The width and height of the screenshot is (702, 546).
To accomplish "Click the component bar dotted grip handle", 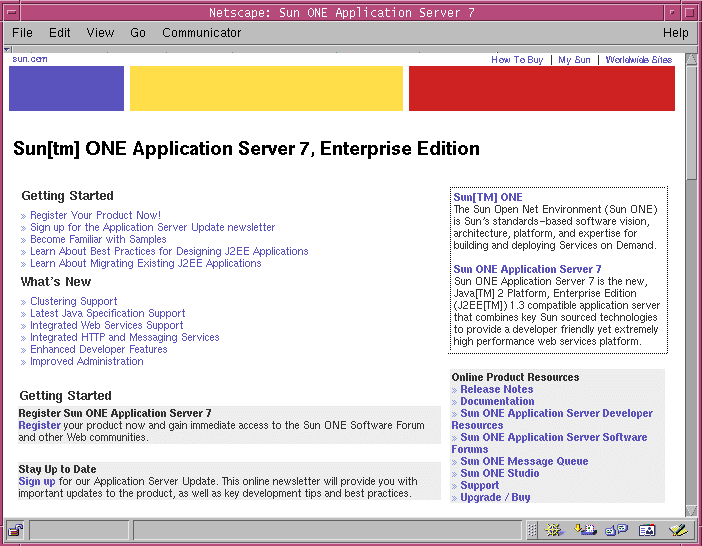I will tap(532, 530).
